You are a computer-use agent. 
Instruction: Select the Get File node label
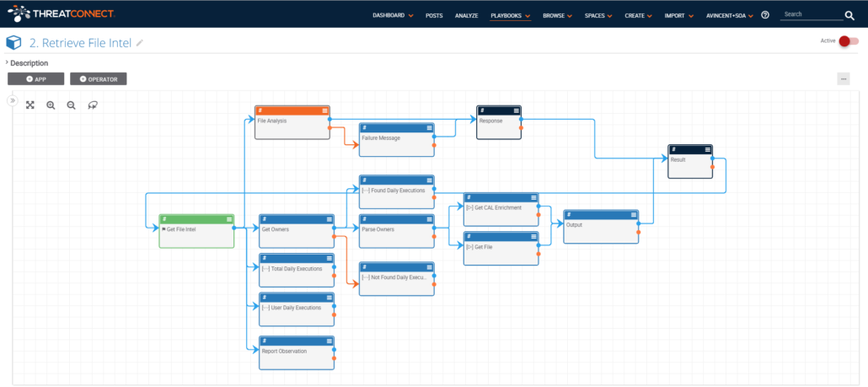(x=479, y=247)
